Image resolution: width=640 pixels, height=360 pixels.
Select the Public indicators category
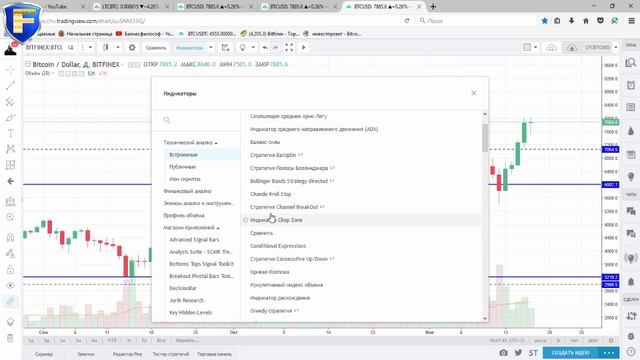(x=182, y=167)
